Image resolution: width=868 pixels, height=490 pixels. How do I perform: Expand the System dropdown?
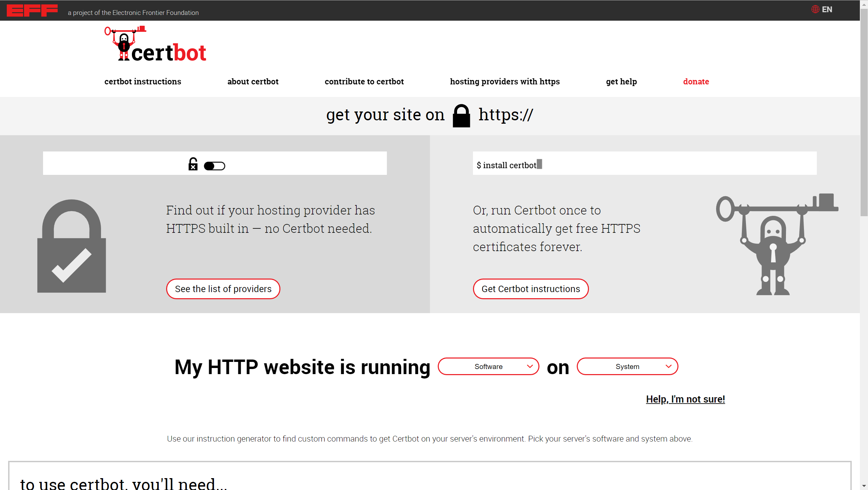point(627,366)
